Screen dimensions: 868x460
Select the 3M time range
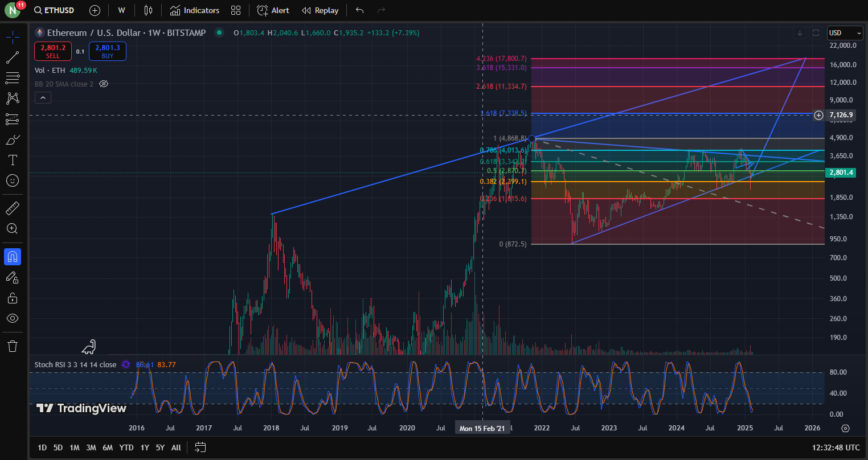coord(91,447)
